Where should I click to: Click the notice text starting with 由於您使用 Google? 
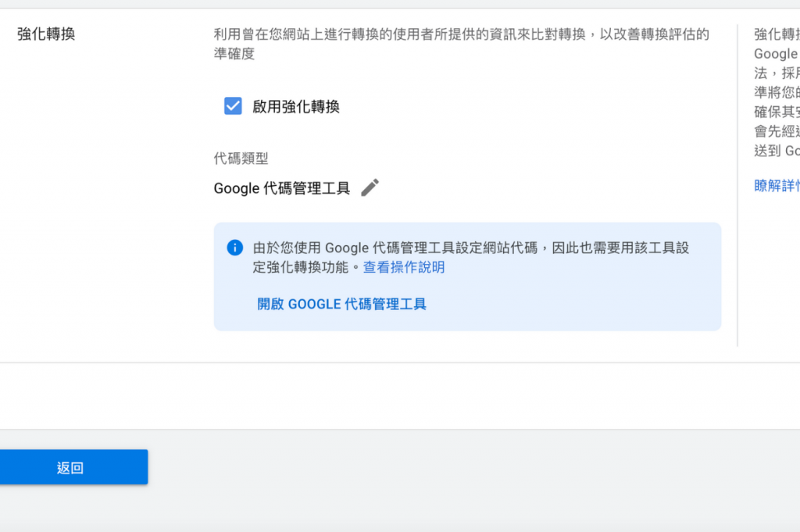pos(471,258)
